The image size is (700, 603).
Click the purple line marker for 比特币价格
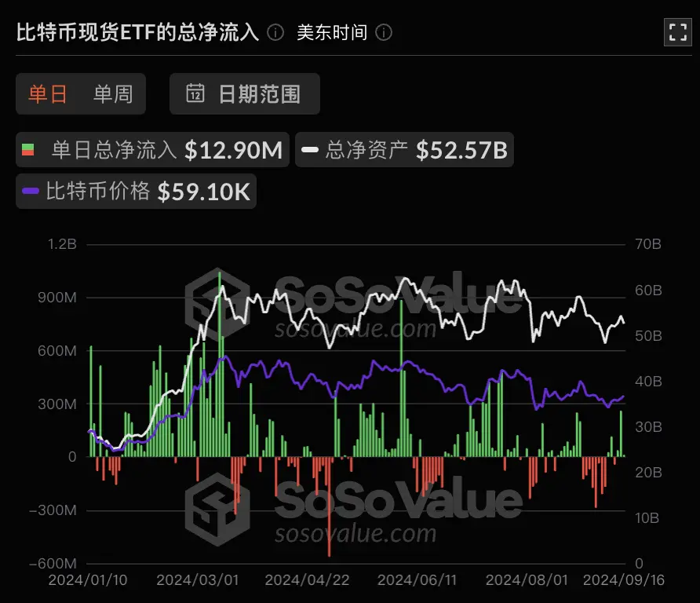(x=31, y=191)
